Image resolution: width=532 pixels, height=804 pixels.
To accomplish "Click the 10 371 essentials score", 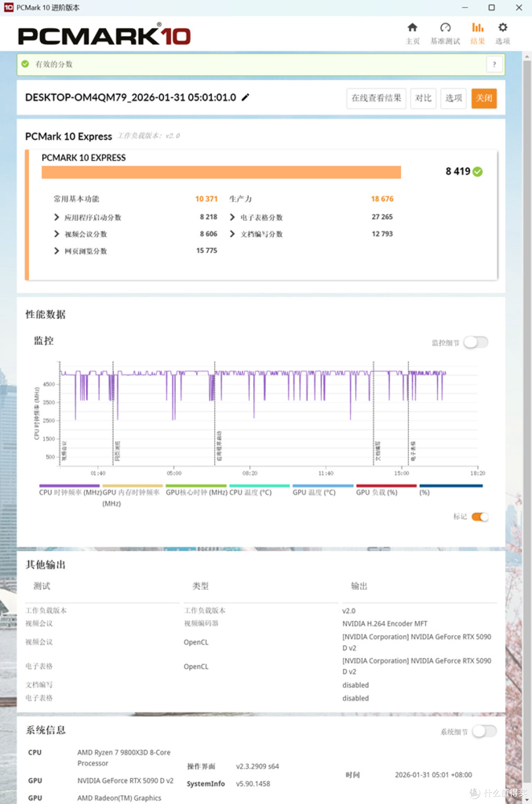I will pos(206,199).
